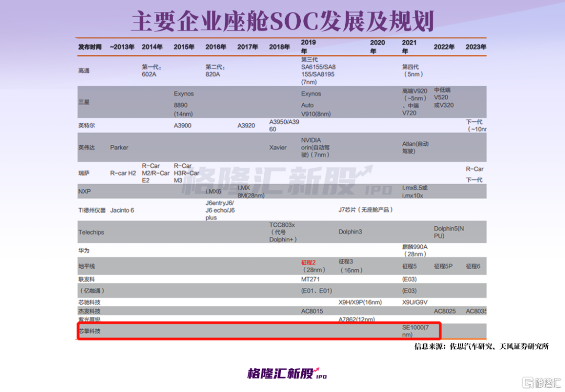
Task: Click the AC8015 cell
Action: coord(312,311)
